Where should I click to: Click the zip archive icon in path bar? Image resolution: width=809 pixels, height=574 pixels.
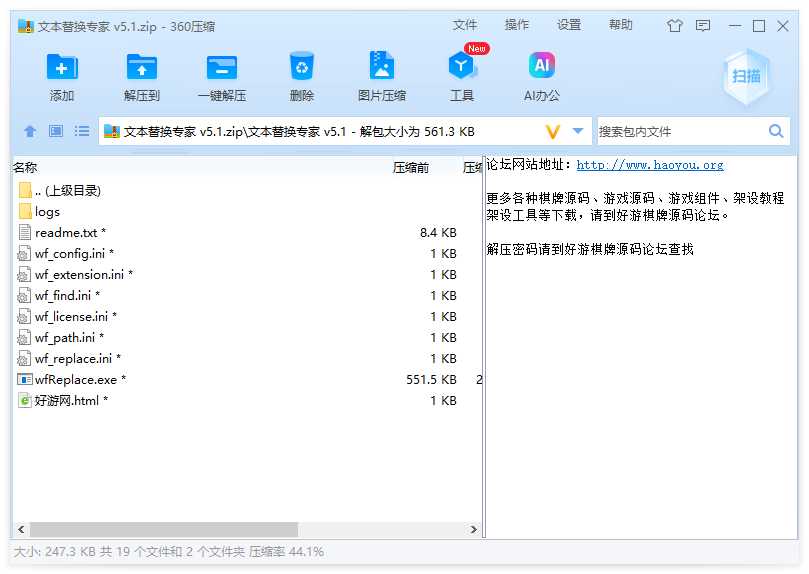(111, 132)
